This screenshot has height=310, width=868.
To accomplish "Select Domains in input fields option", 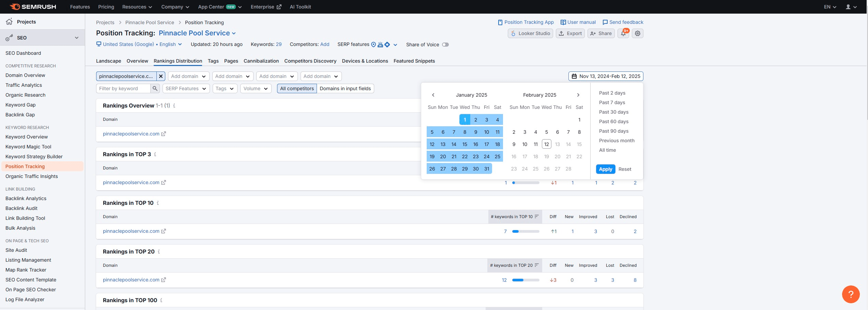I will point(345,88).
